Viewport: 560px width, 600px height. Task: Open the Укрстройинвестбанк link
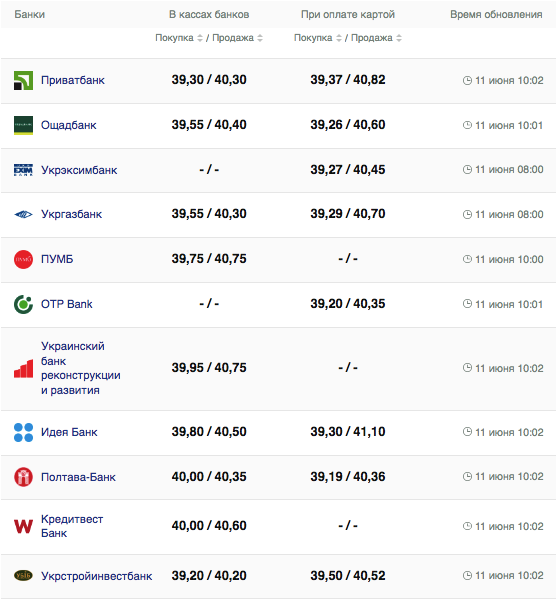(x=96, y=576)
